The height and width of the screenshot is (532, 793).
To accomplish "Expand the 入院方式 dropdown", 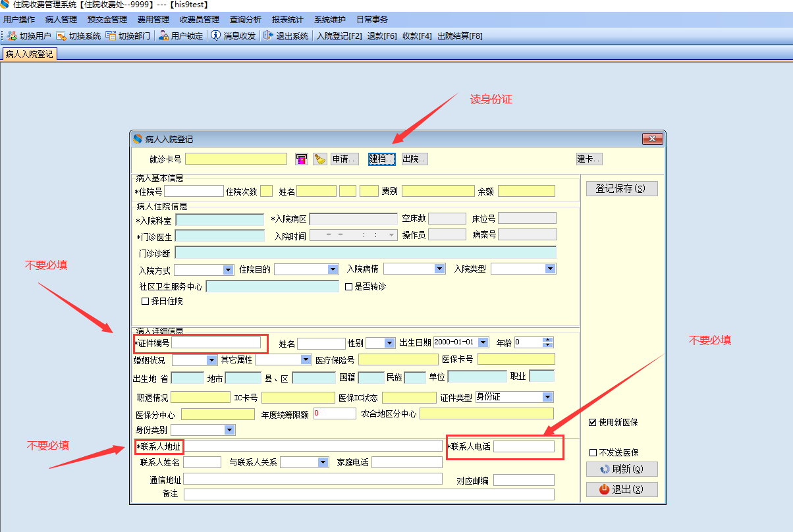I will point(228,269).
